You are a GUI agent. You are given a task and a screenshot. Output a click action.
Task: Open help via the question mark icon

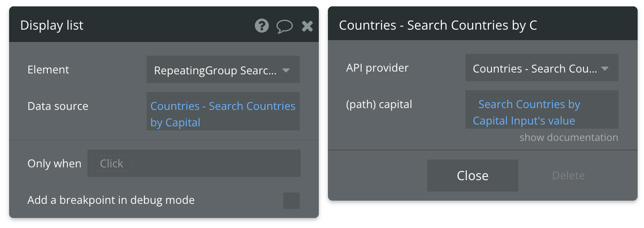click(262, 26)
